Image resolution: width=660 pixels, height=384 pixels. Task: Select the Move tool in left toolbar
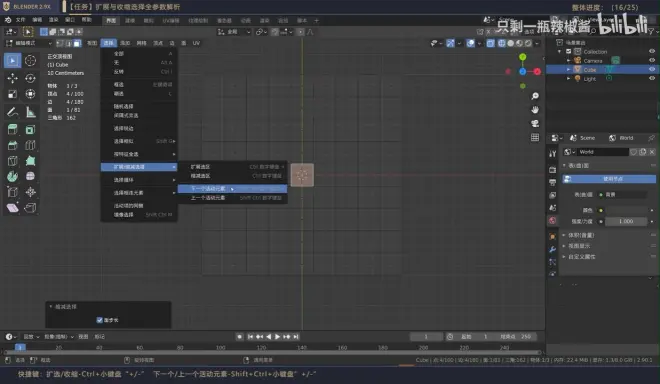[x=13, y=78]
